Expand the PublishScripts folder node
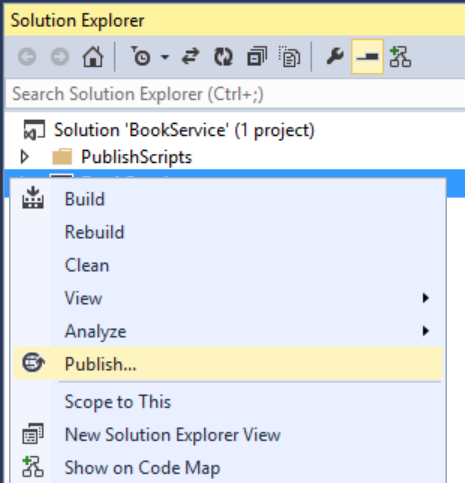465x483 pixels. pos(24,157)
